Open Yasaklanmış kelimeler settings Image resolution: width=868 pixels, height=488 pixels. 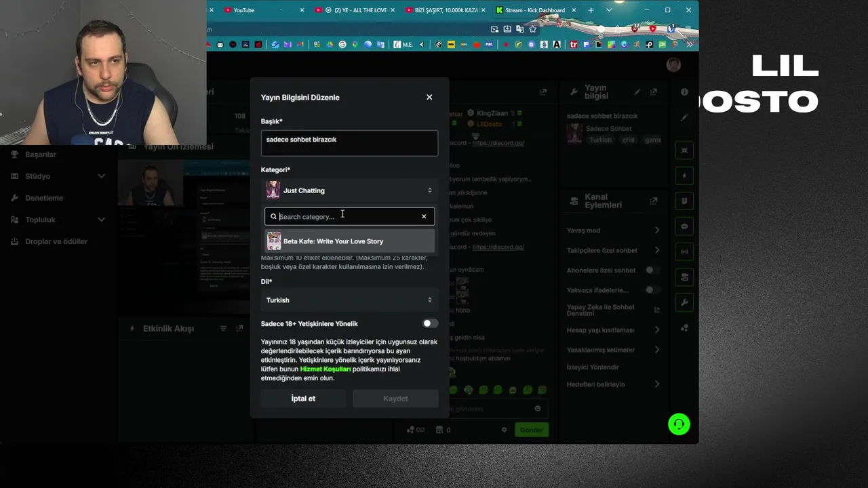pos(614,350)
